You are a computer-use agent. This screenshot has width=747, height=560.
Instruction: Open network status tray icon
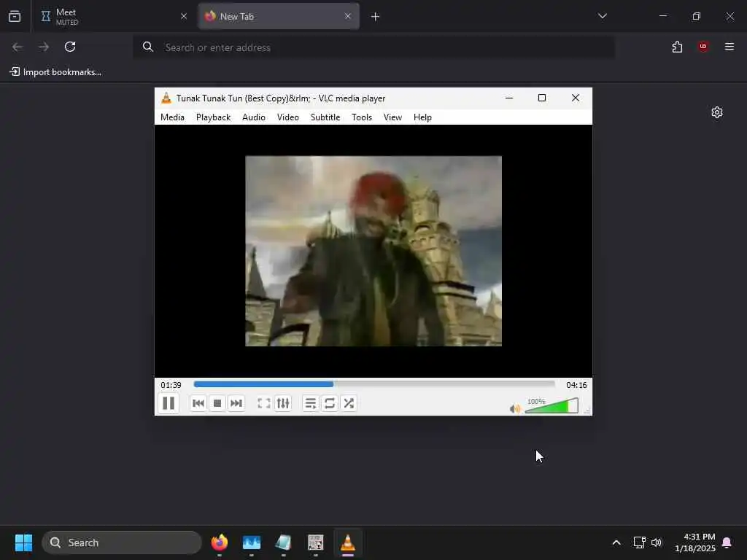click(x=639, y=542)
